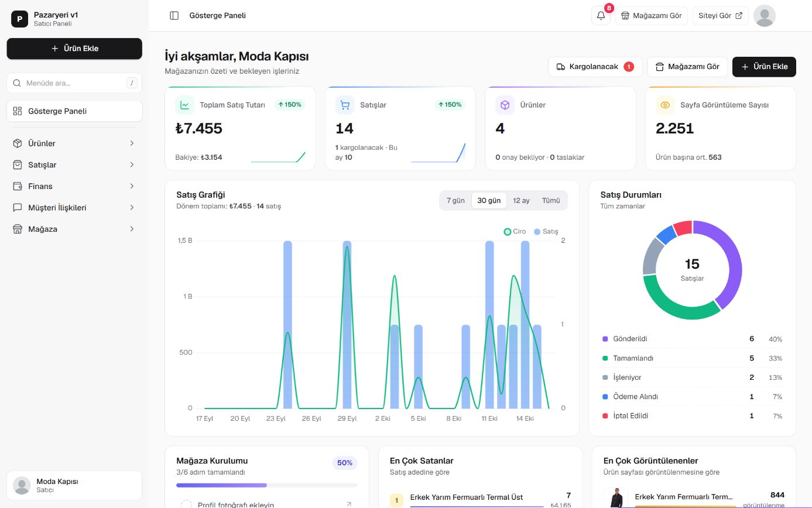The image size is (812, 508).
Task: Click the İşleniyor status row label
Action: coord(627,377)
